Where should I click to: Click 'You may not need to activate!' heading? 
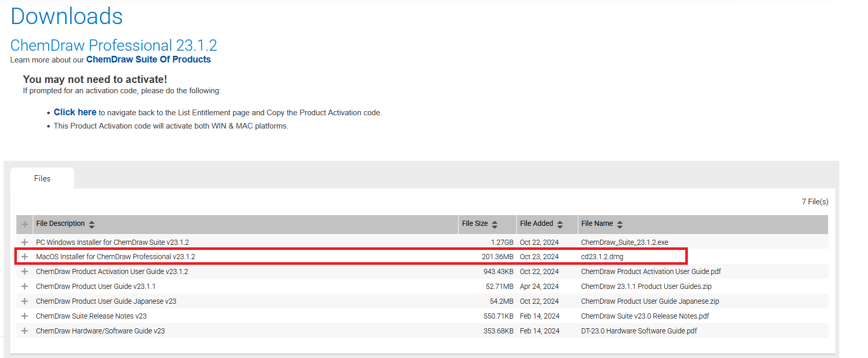(x=95, y=79)
